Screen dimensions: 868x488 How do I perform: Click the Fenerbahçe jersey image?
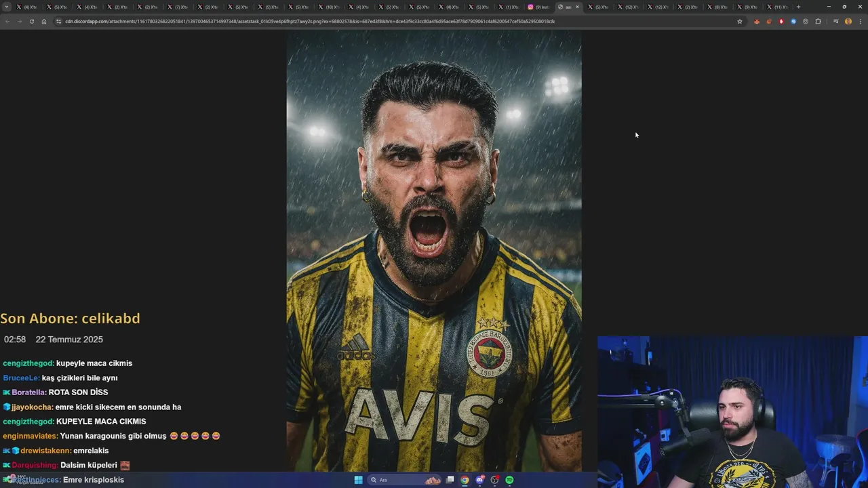(x=434, y=251)
